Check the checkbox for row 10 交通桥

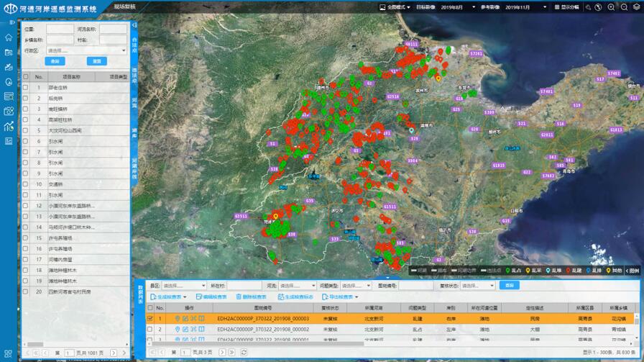pos(25,184)
